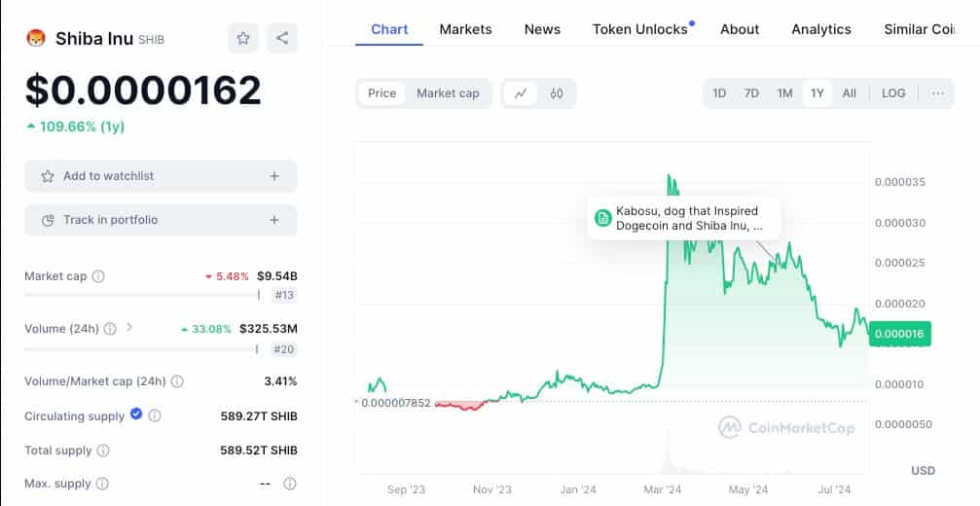Click the Market cap rank slider bar
Image resolution: width=980 pixels, height=506 pixels.
pyautogui.click(x=141, y=295)
